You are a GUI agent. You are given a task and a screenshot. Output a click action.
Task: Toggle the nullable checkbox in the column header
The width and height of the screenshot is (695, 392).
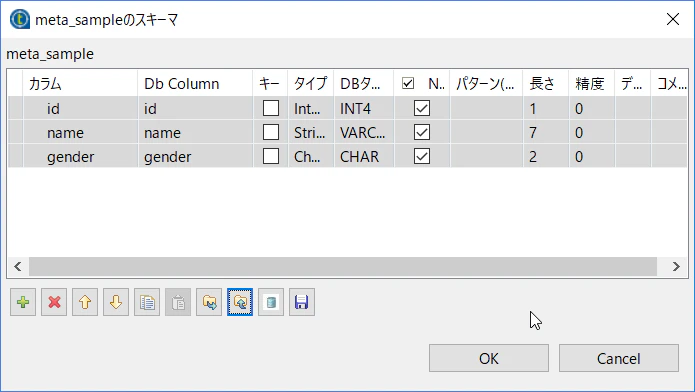point(408,83)
